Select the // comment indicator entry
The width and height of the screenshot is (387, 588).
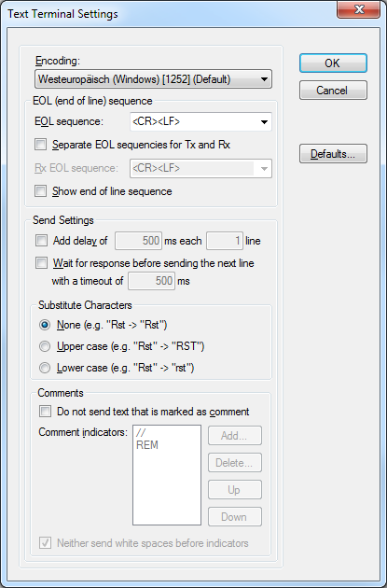[x=141, y=433]
